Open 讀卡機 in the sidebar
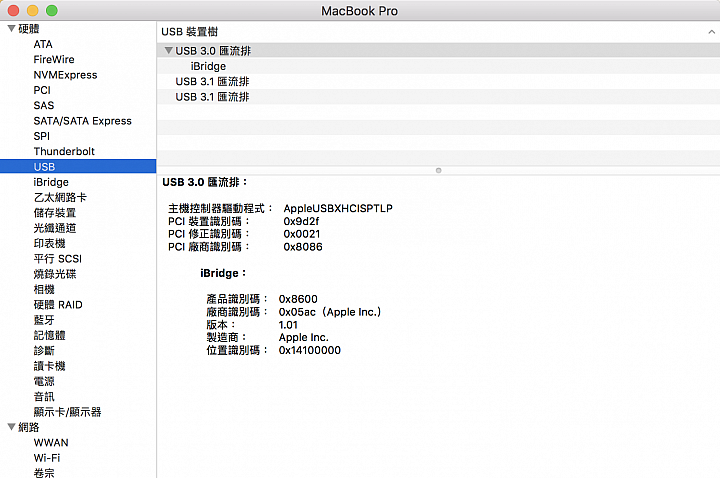 (49, 366)
